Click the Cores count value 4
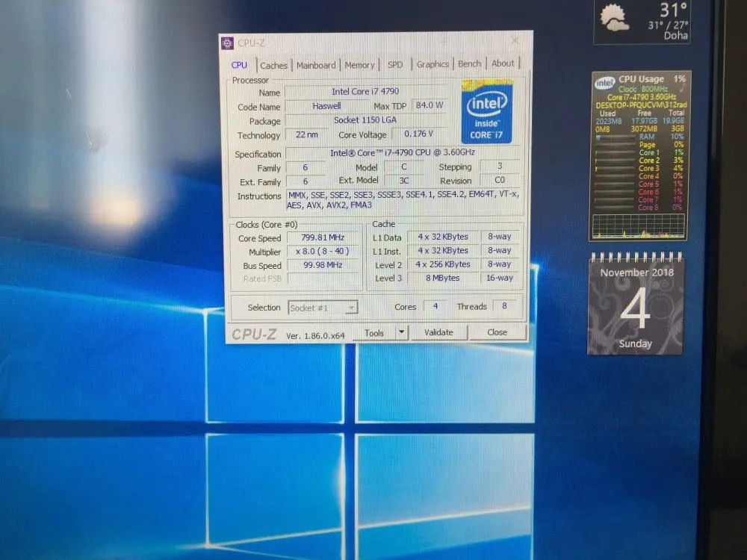This screenshot has width=747, height=560. coord(436,306)
